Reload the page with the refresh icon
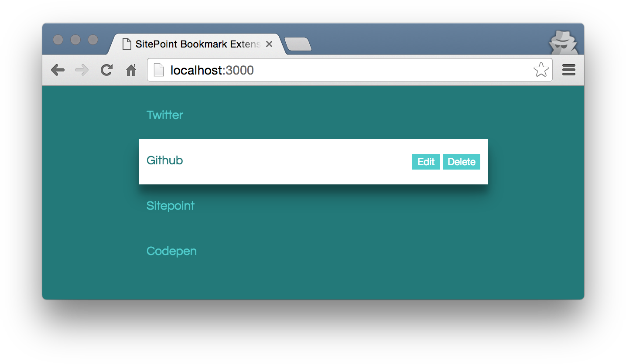 [106, 70]
